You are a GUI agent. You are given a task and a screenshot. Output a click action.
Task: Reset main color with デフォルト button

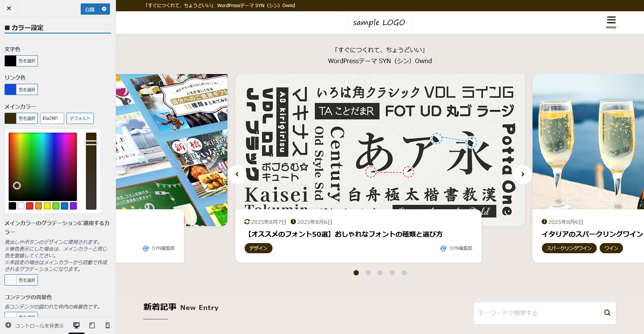tap(80, 118)
